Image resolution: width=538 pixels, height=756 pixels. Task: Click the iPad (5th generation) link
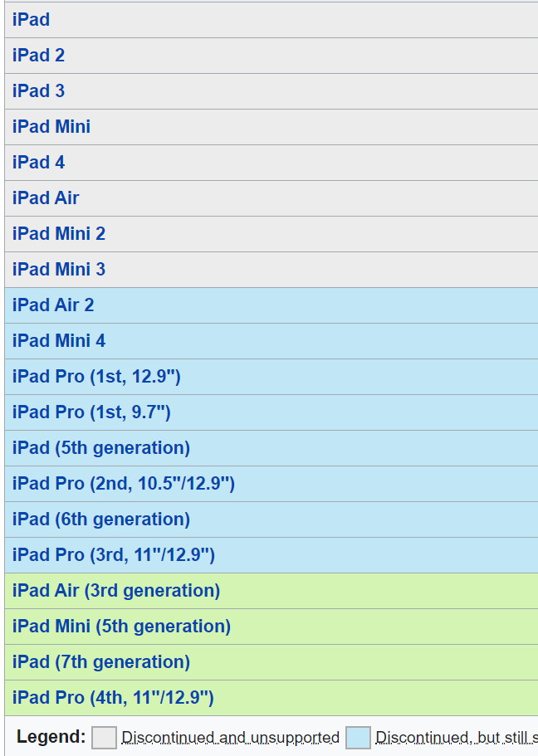pyautogui.click(x=101, y=448)
